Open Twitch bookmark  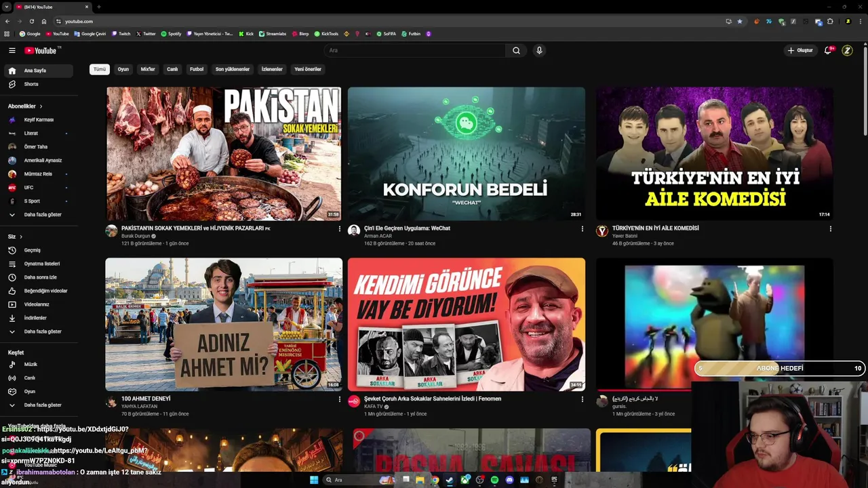click(x=121, y=33)
